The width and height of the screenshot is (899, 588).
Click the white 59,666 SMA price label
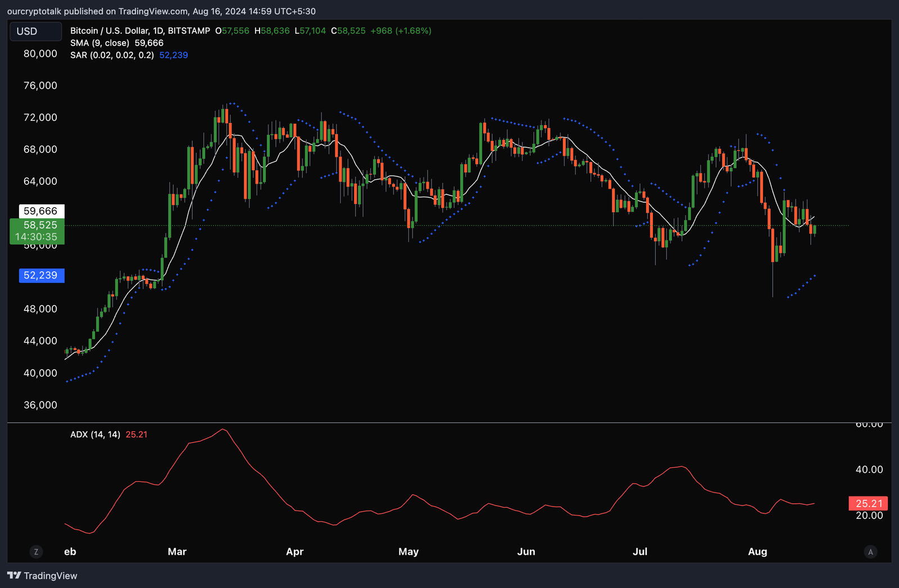pyautogui.click(x=41, y=211)
